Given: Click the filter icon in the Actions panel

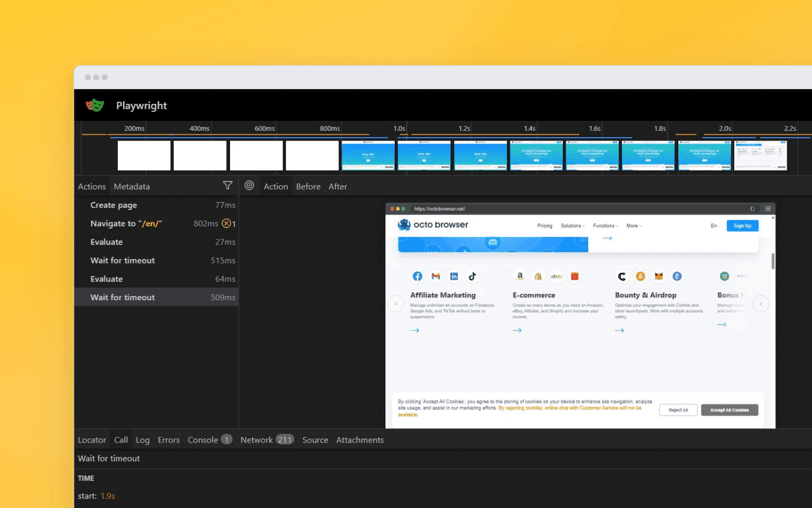Looking at the screenshot, I should (228, 185).
